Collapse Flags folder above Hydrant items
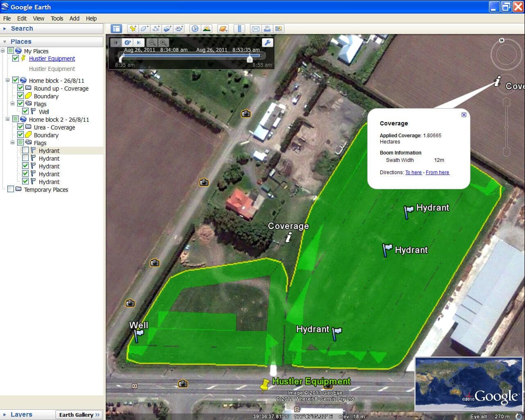 13,143
